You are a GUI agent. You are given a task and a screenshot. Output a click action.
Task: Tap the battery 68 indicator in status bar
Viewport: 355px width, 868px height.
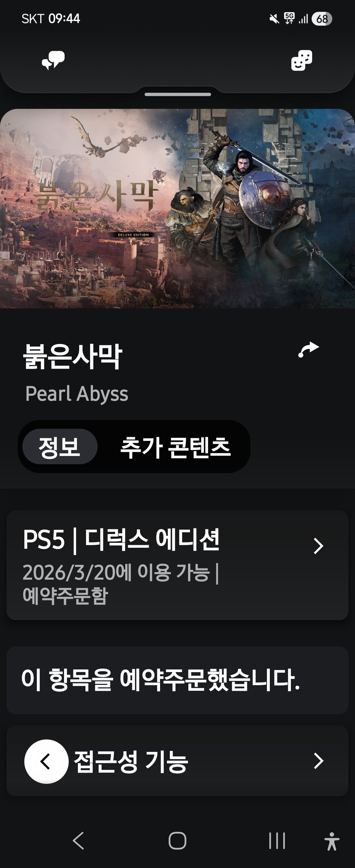point(322,19)
